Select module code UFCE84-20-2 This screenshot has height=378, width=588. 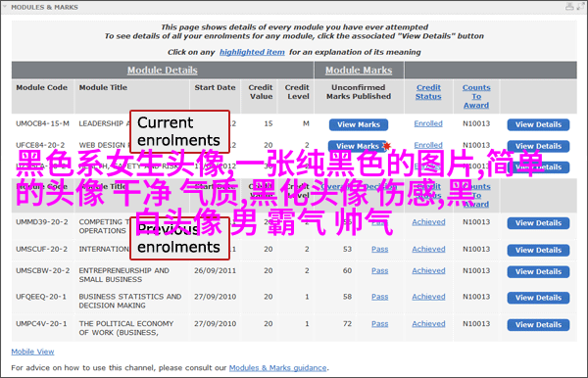40,145
